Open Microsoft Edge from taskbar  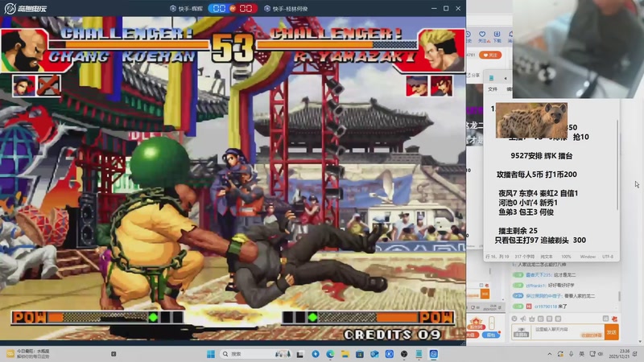[330, 354]
